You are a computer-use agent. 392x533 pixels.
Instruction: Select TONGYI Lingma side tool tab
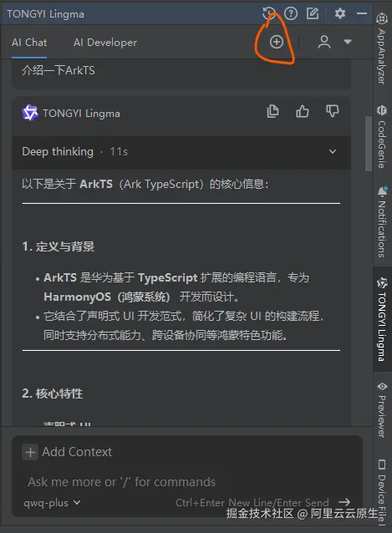382,319
